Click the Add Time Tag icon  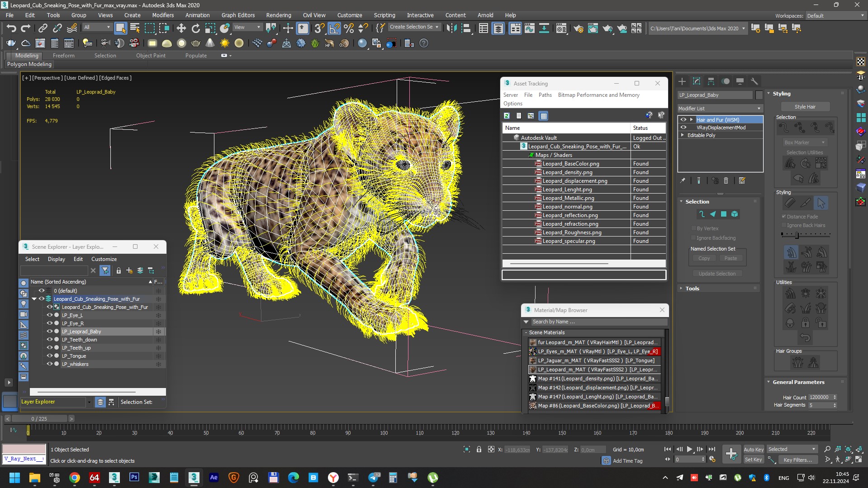[x=606, y=460]
